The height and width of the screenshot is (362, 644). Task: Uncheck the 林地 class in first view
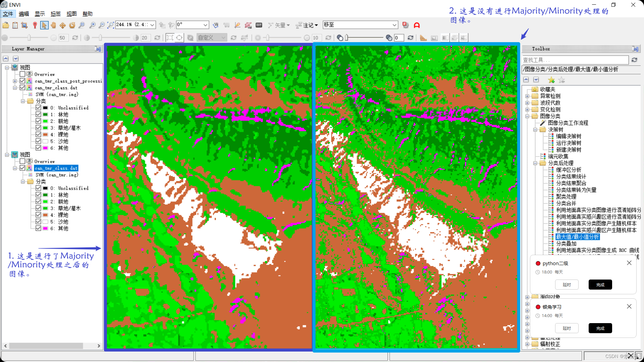38,115
